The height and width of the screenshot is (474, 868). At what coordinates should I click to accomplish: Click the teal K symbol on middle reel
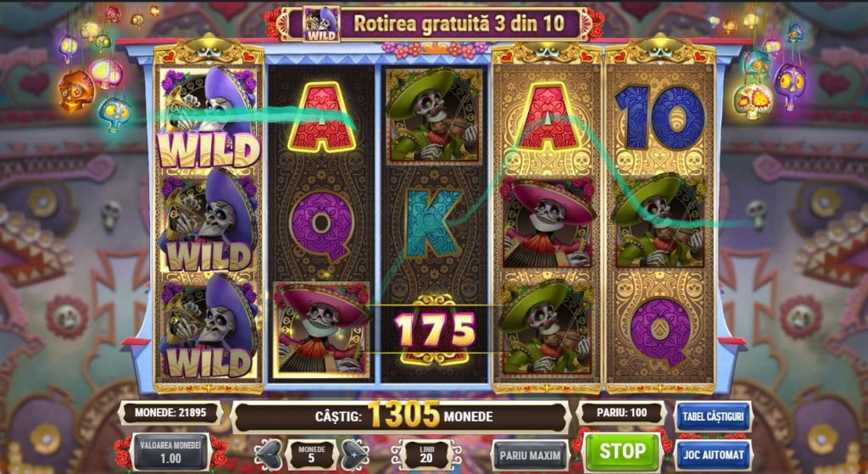(433, 224)
